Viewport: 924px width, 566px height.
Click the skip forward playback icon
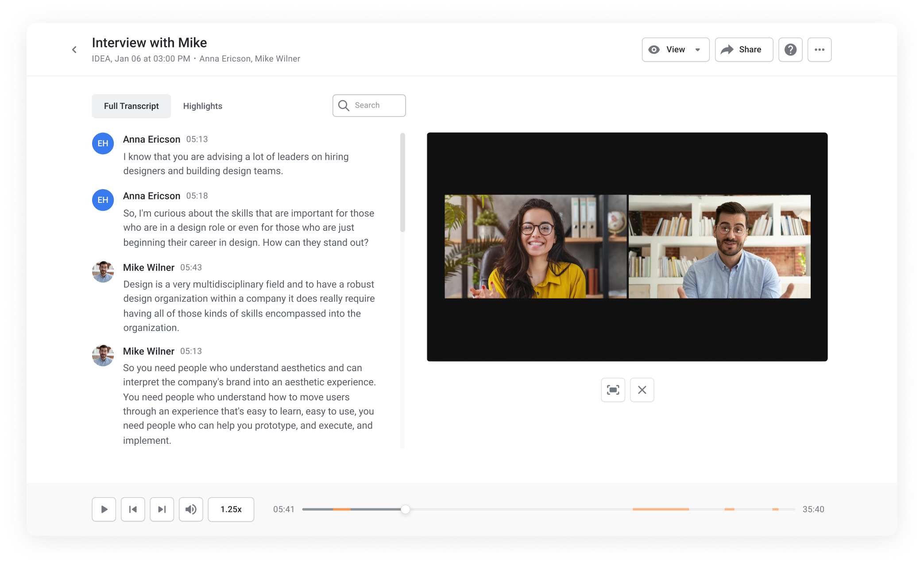(x=162, y=508)
